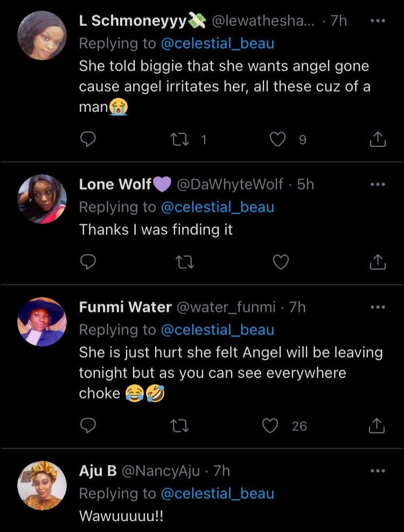This screenshot has width=404, height=532.
Task: Like Funmi Water's tweet
Action: tap(270, 426)
